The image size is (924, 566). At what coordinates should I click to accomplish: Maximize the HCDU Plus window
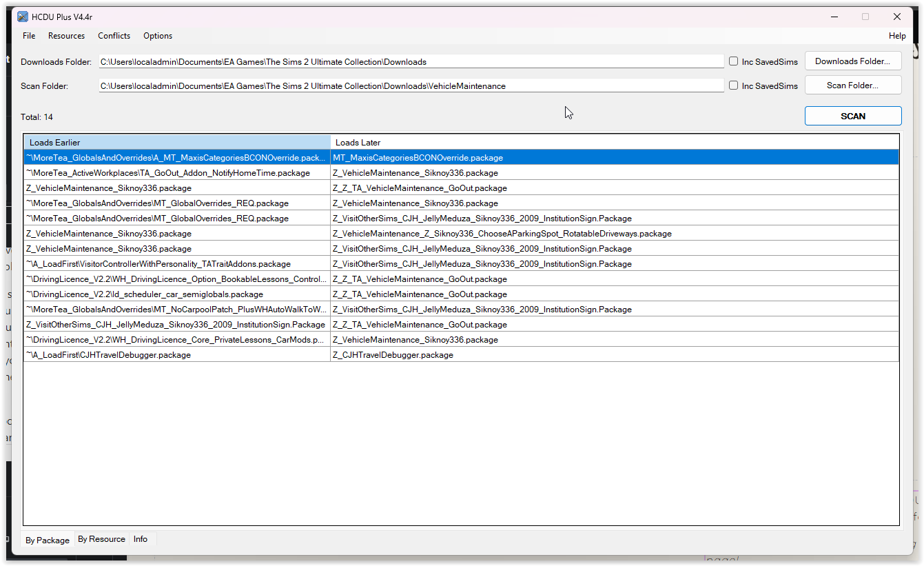(865, 17)
